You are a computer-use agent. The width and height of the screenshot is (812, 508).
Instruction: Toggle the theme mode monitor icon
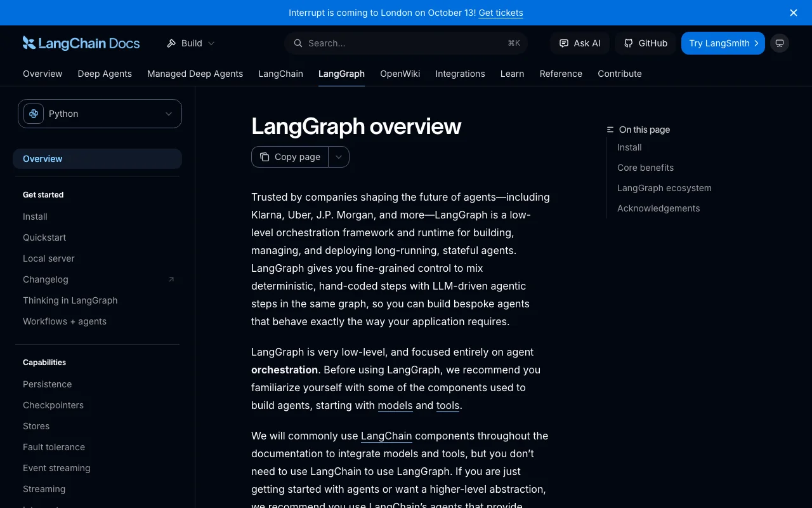[780, 43]
